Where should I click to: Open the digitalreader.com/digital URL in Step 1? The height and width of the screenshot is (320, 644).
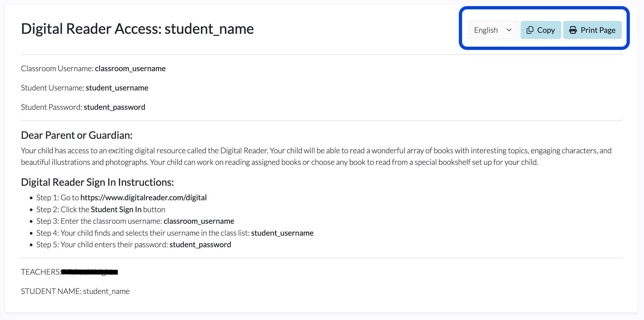(144, 197)
